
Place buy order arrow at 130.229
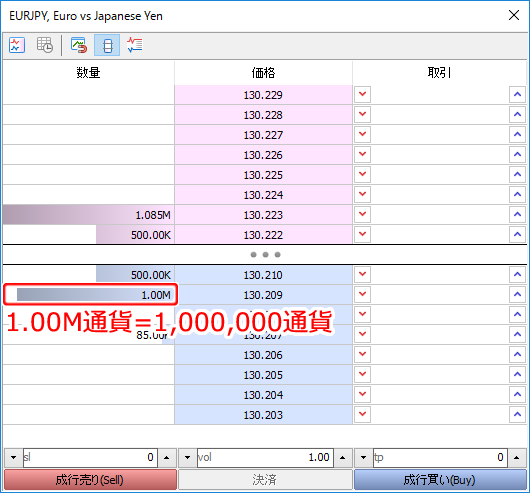point(517,94)
